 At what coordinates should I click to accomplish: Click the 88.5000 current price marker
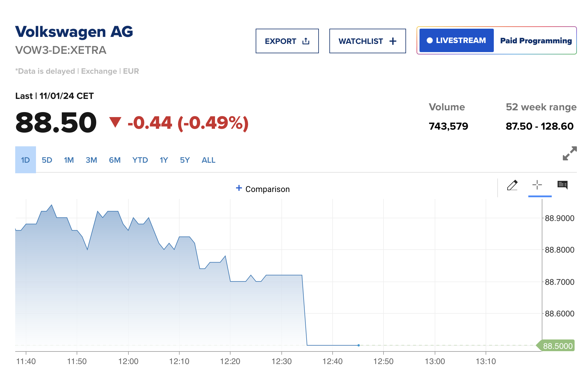coord(557,346)
